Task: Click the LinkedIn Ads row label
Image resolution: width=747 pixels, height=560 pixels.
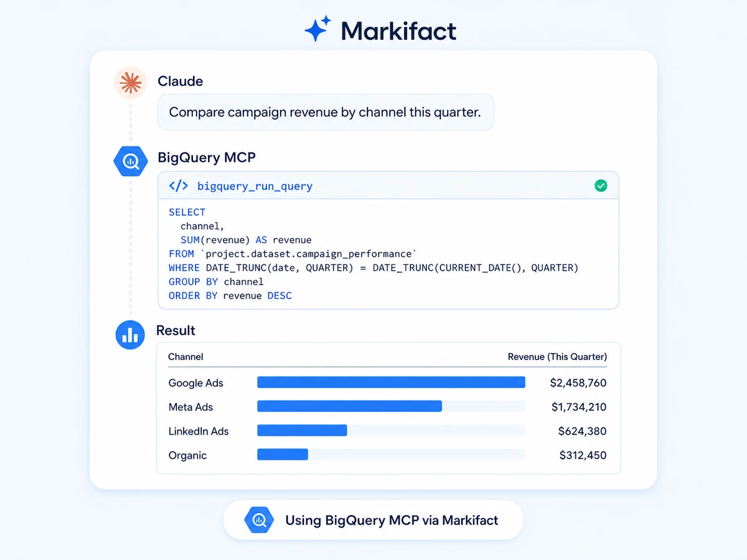Action: (199, 431)
